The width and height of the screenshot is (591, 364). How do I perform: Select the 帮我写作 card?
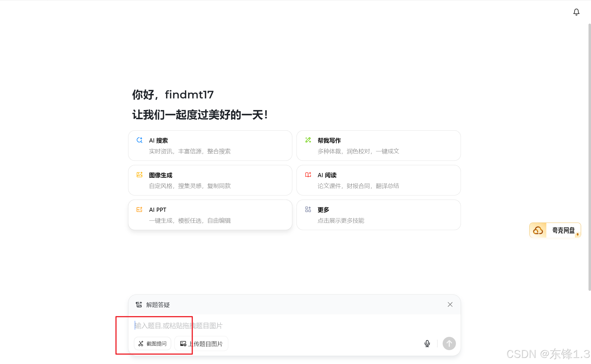click(378, 146)
